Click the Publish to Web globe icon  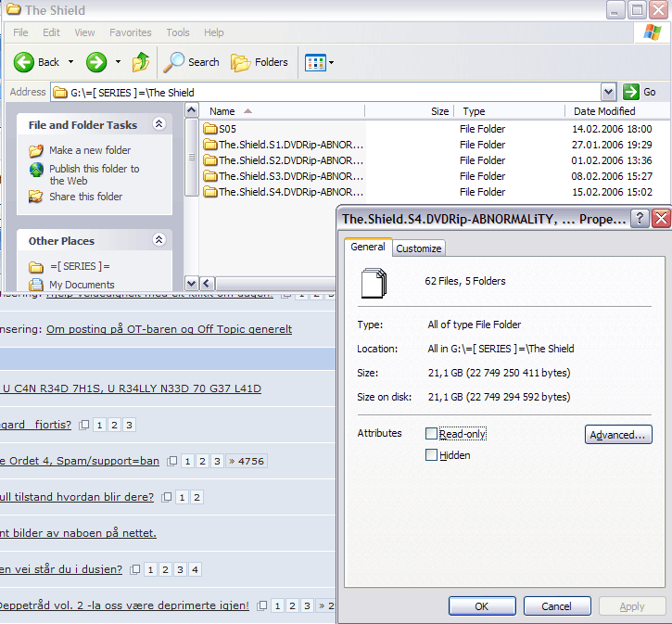[x=36, y=170]
